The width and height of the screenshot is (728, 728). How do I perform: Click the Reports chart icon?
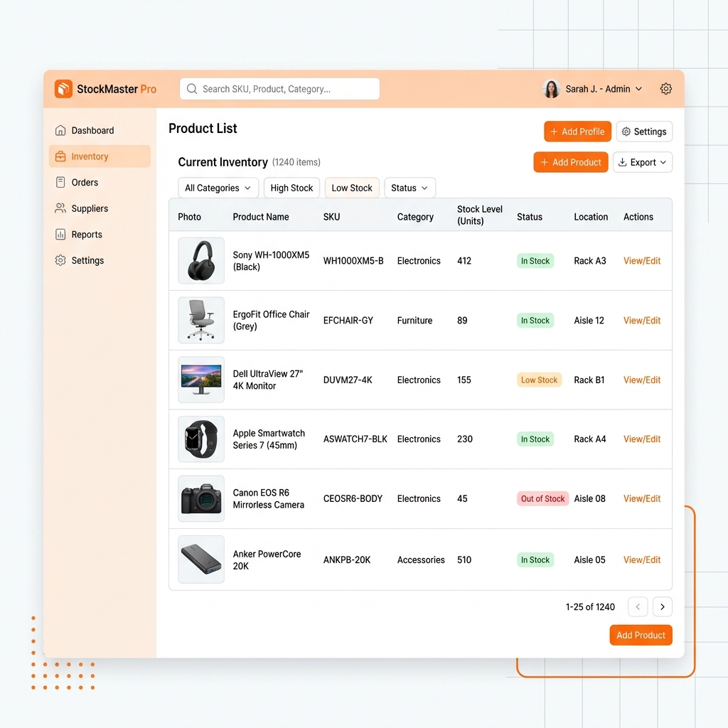(x=60, y=235)
